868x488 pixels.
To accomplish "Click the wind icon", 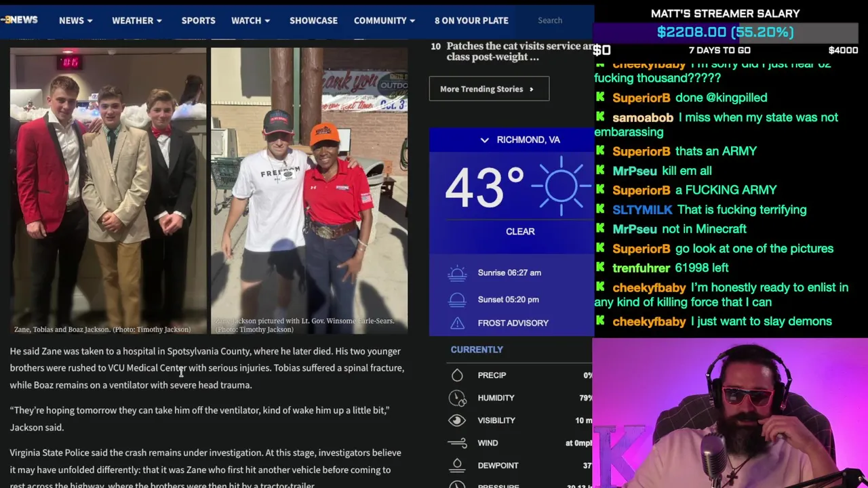I will pyautogui.click(x=457, y=443).
